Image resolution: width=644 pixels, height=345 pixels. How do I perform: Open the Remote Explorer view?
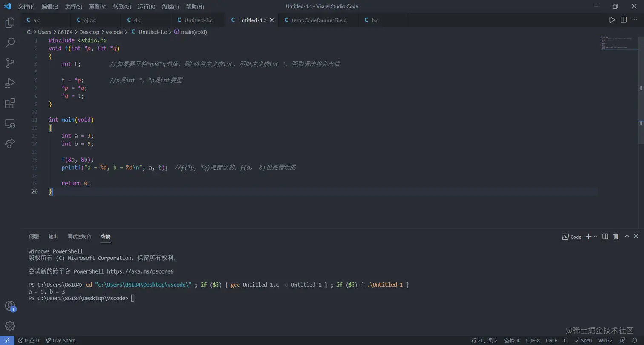coord(10,123)
